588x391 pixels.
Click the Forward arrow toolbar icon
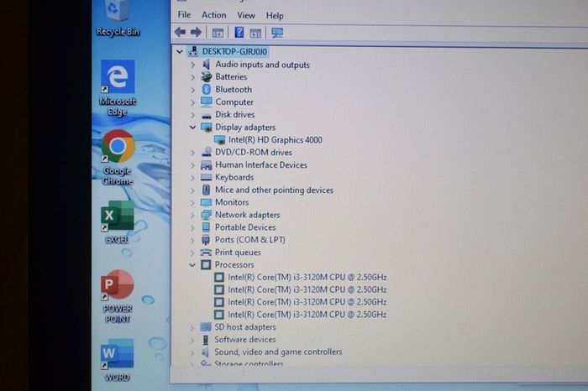tap(196, 32)
